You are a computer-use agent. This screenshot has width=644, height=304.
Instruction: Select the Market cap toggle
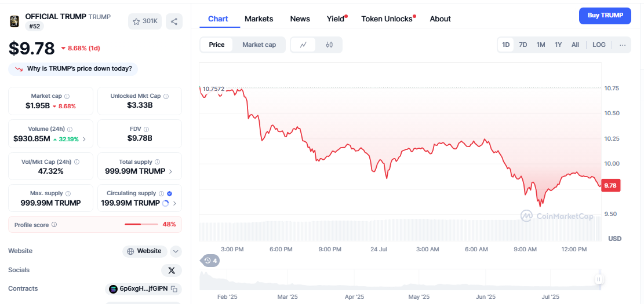[x=259, y=45]
